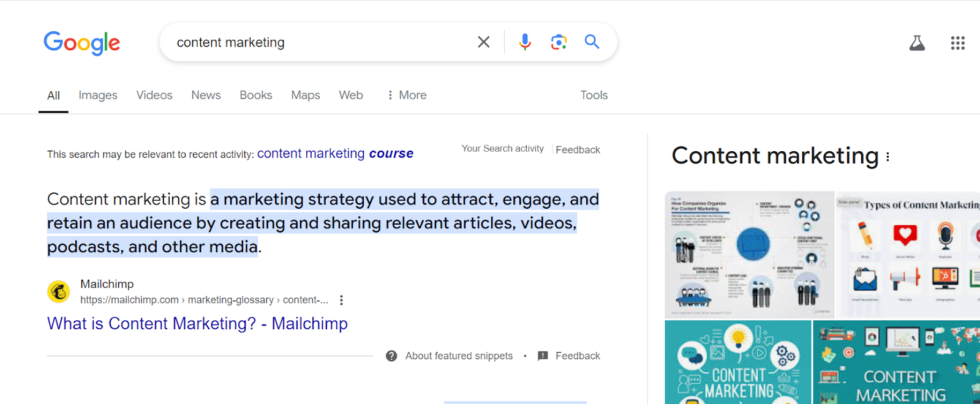Open the How Companies Organize infographic thumbnail
Viewport: 980px width, 404px height.
750,255
